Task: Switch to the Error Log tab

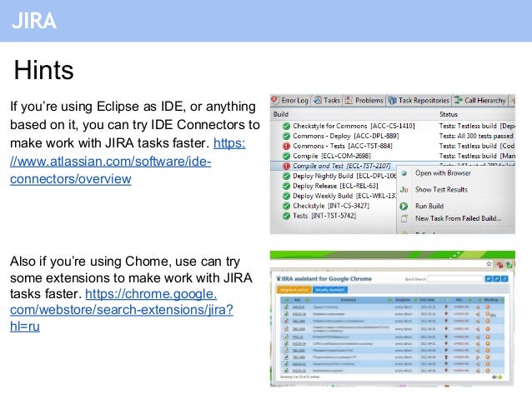Action: (x=290, y=100)
